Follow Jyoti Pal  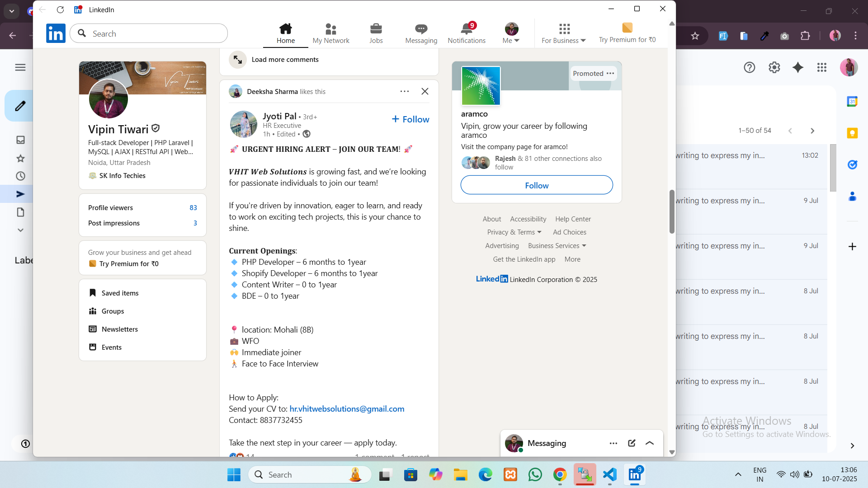pos(410,119)
